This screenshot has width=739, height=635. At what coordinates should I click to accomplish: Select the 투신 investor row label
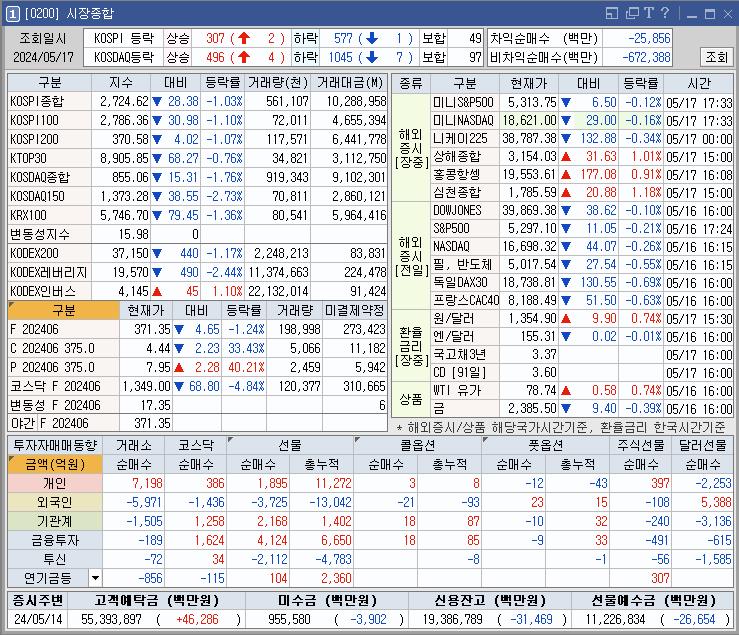point(55,559)
